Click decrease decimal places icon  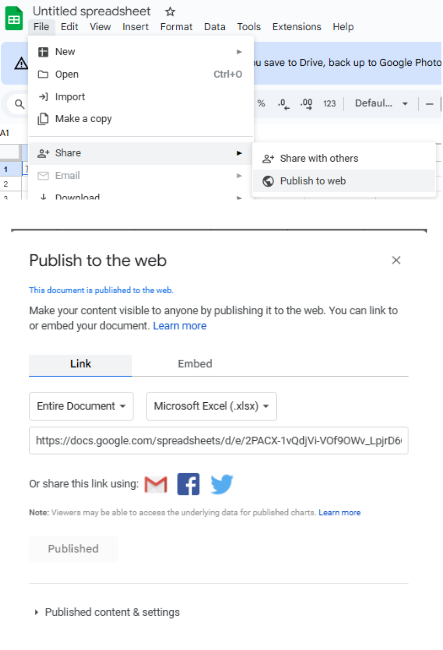(284, 104)
